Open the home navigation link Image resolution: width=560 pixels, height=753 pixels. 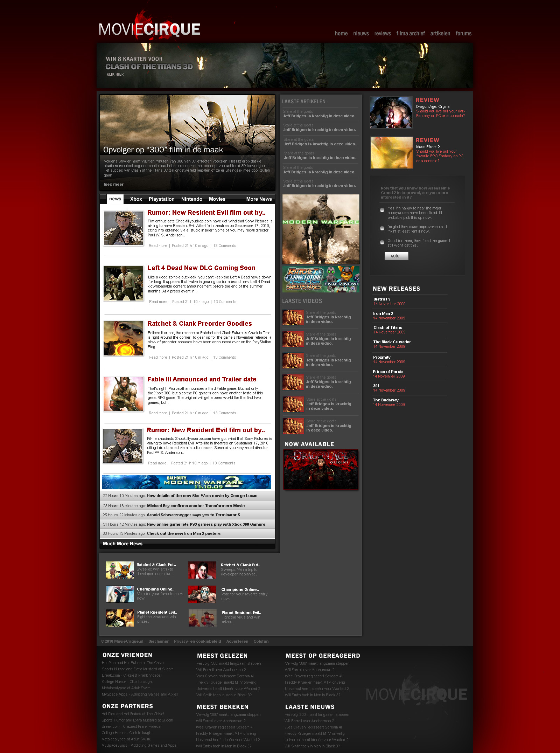[341, 34]
